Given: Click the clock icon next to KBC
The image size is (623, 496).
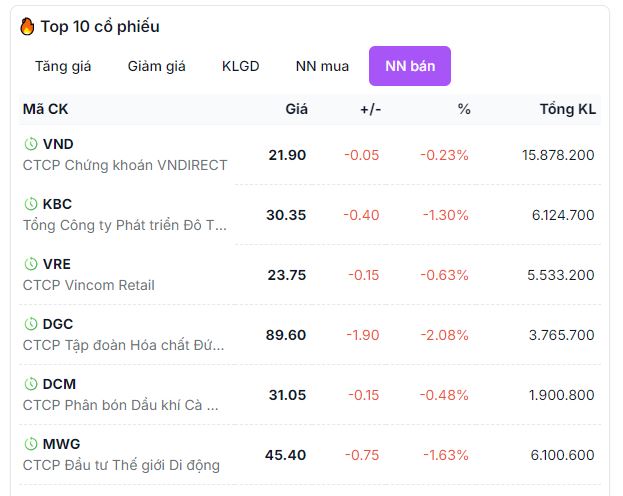Looking at the screenshot, I should pyautogui.click(x=31, y=204).
